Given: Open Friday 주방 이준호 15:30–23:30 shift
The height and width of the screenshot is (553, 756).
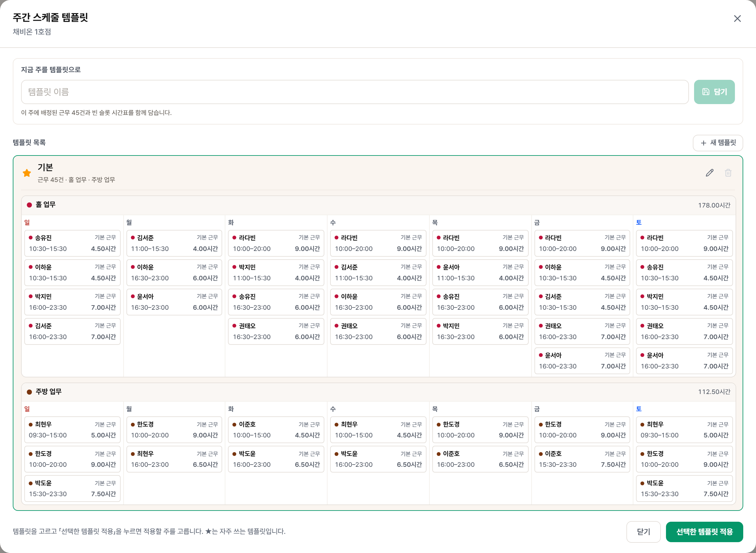Looking at the screenshot, I should (x=582, y=459).
